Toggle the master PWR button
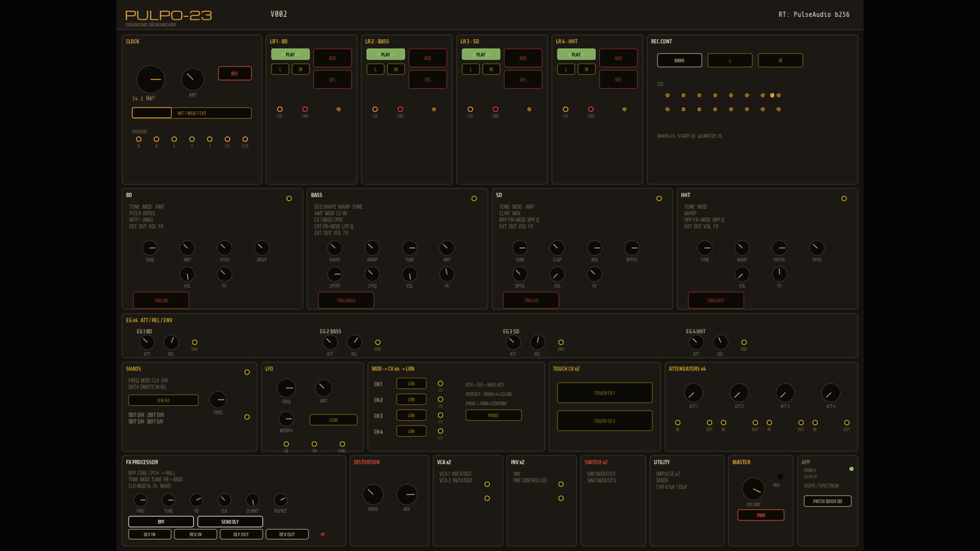The image size is (980, 551). tap(761, 515)
